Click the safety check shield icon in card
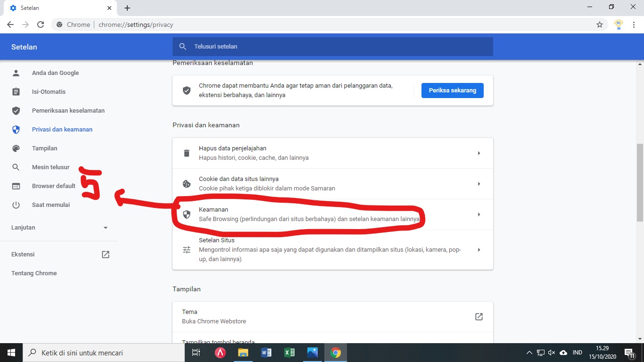Viewport: 644px width, 362px height. click(187, 90)
